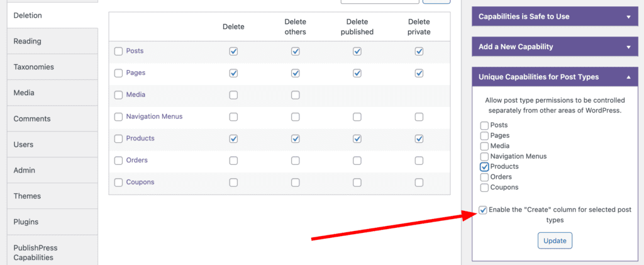The image size is (644, 265).
Task: Uncheck Delete others for Pages row
Action: point(295,73)
